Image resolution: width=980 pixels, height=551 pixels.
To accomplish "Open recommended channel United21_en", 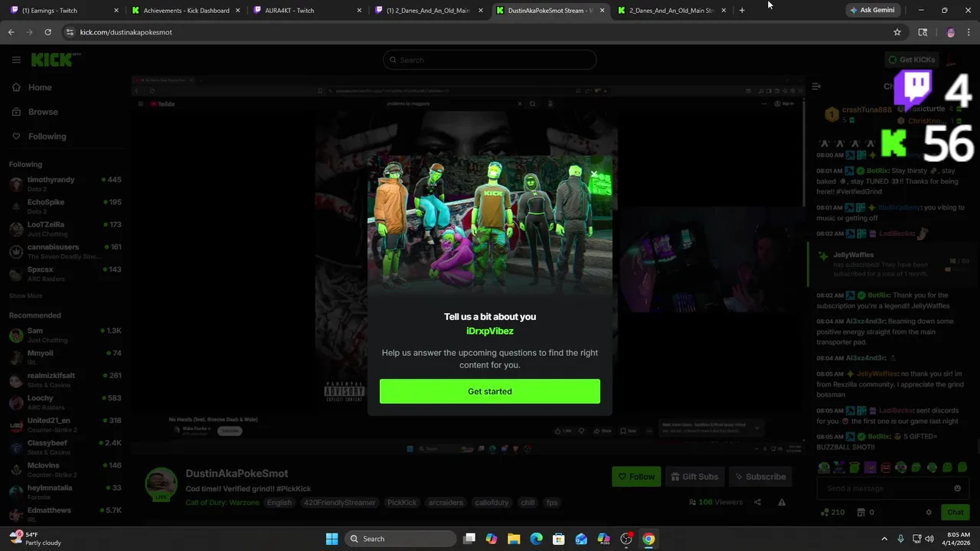I will pyautogui.click(x=65, y=425).
